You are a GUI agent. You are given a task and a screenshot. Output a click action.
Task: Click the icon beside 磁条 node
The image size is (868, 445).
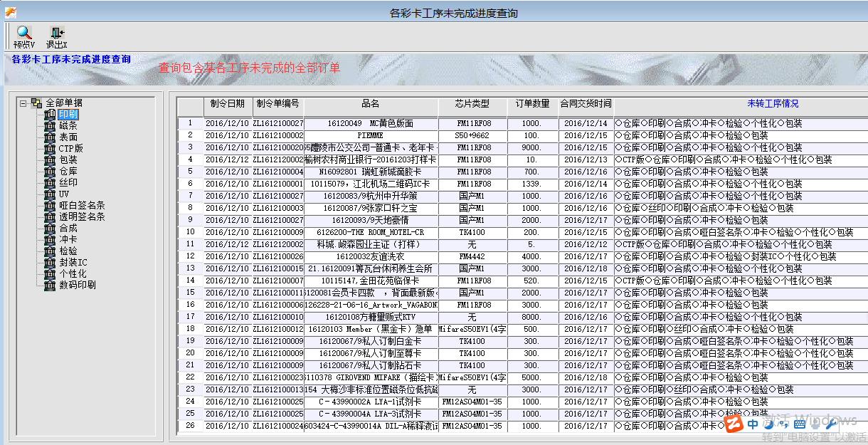coord(50,126)
